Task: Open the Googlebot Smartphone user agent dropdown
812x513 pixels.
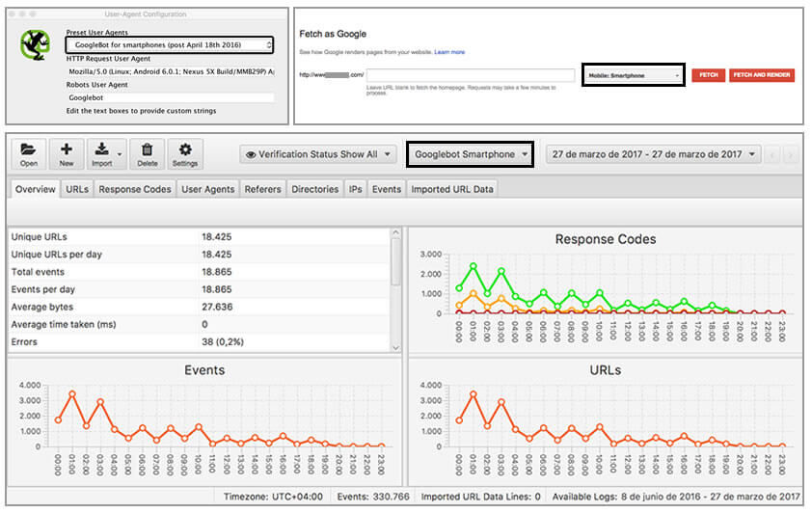Action: [471, 154]
